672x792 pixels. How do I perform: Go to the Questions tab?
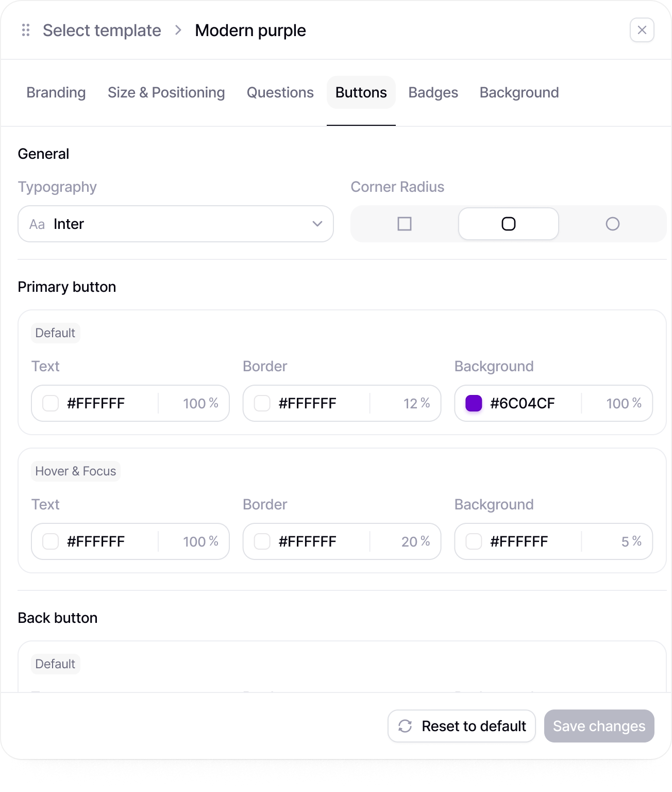tap(280, 92)
